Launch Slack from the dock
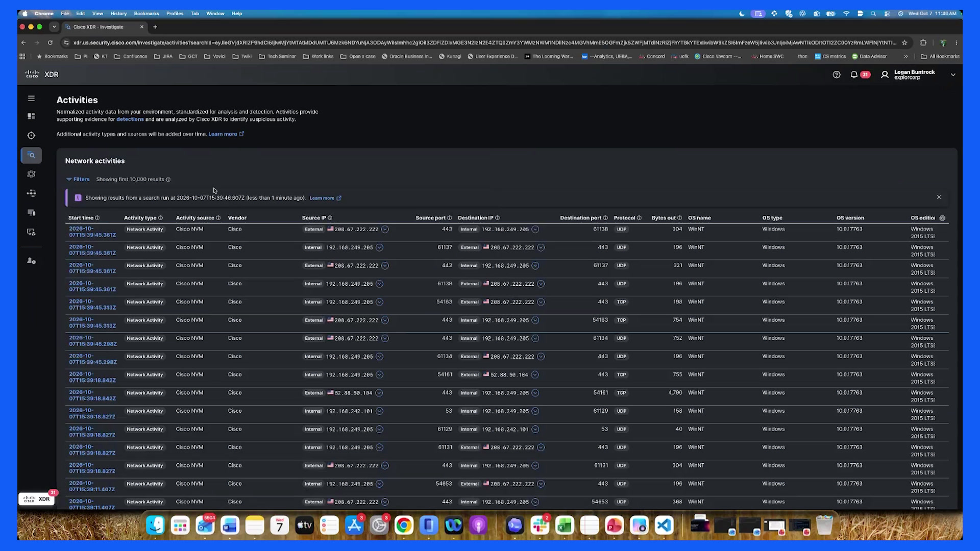The image size is (980, 551). click(x=540, y=525)
